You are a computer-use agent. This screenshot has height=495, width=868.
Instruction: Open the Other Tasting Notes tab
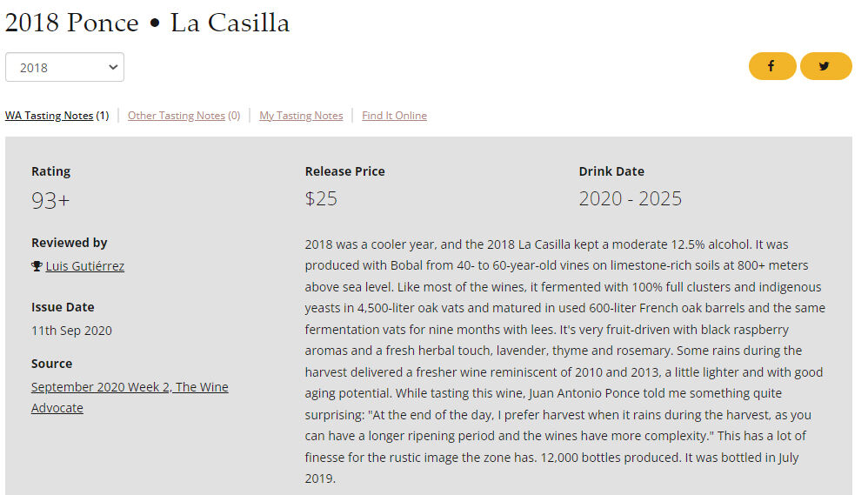coord(177,116)
